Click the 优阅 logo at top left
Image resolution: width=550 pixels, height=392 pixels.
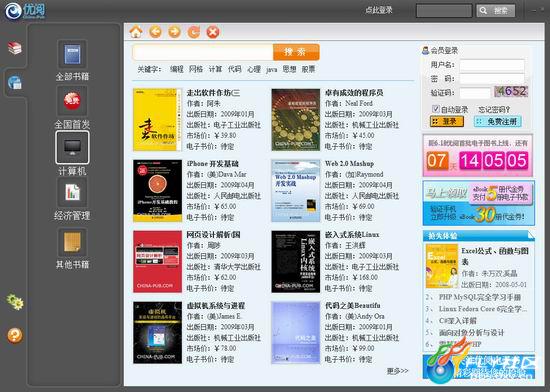coord(25,11)
